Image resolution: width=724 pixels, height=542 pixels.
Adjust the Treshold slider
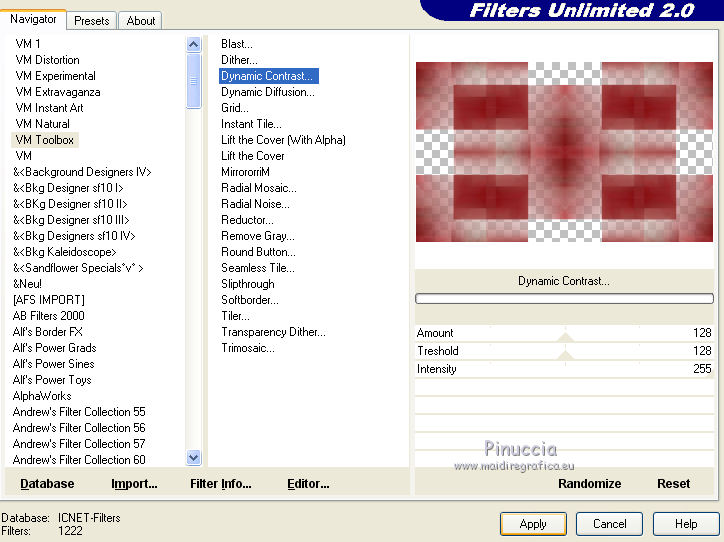[564, 351]
